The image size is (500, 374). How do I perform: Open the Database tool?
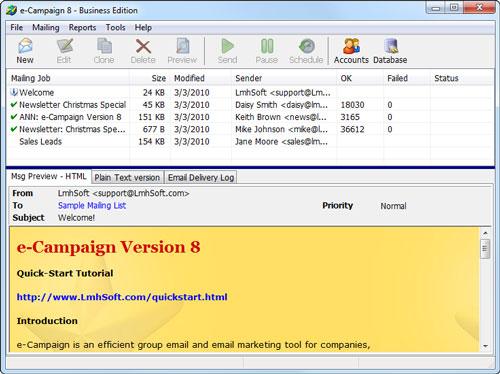click(x=390, y=51)
